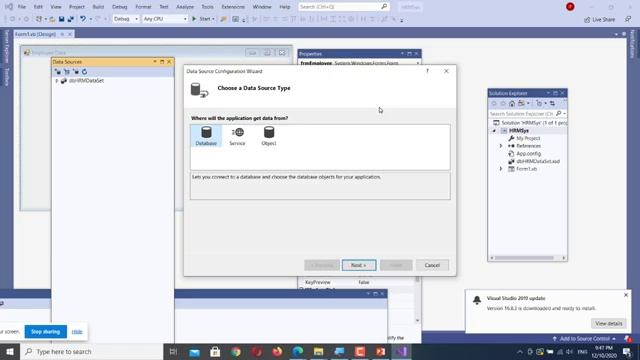
Task: Open the Build menu
Action: tap(98, 7)
